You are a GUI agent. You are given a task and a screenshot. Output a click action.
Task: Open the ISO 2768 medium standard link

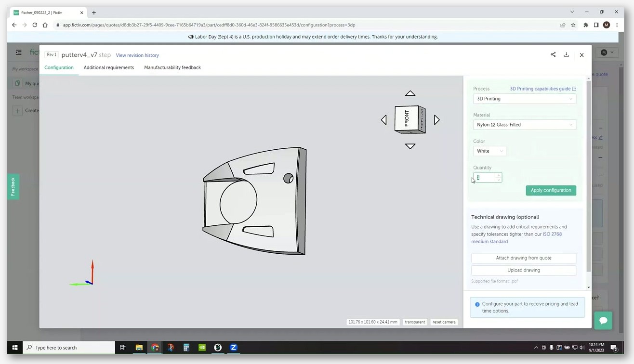point(516,238)
